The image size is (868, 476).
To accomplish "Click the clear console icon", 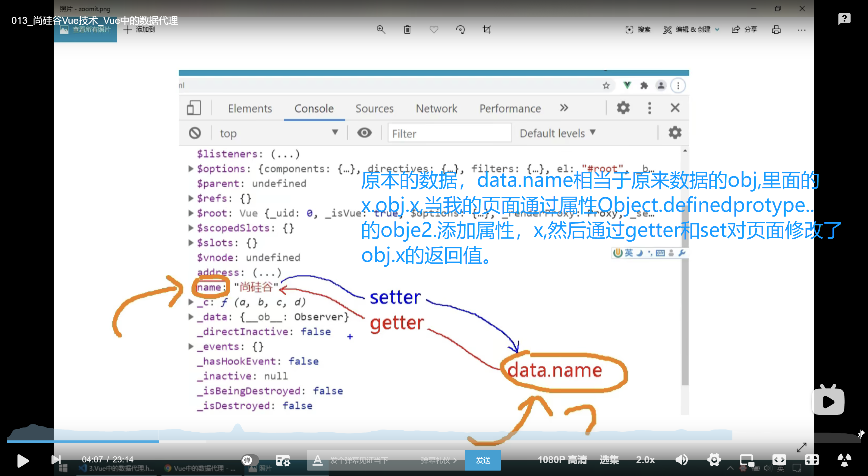I will click(195, 133).
